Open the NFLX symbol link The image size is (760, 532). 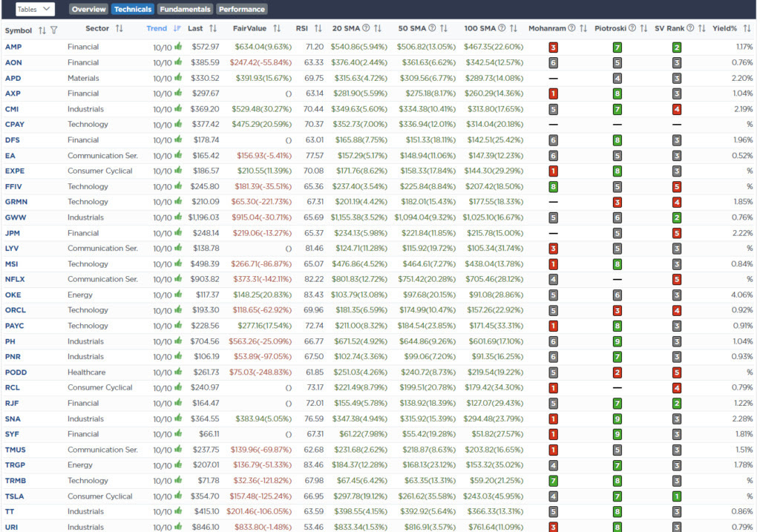pos(15,280)
